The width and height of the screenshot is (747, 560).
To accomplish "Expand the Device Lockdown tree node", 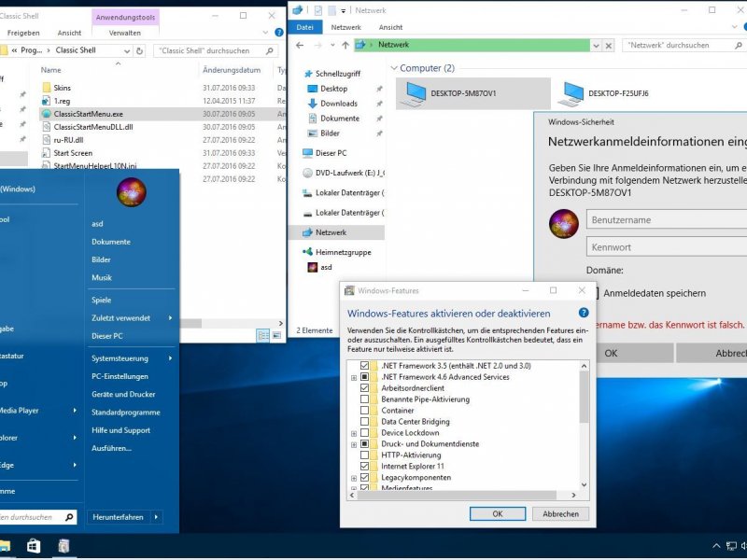I will pos(354,433).
